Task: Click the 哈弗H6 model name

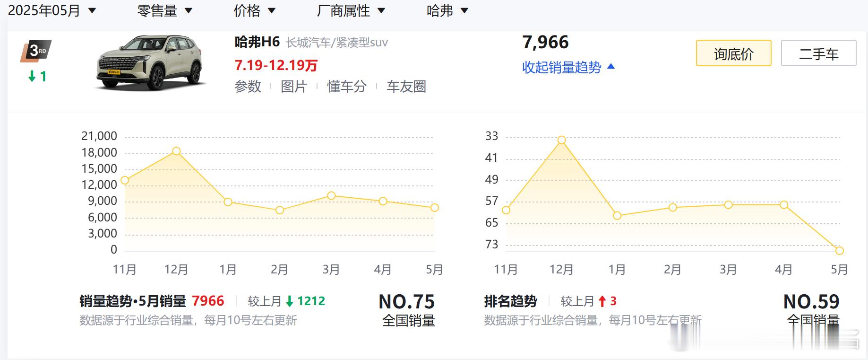Action: pyautogui.click(x=257, y=42)
